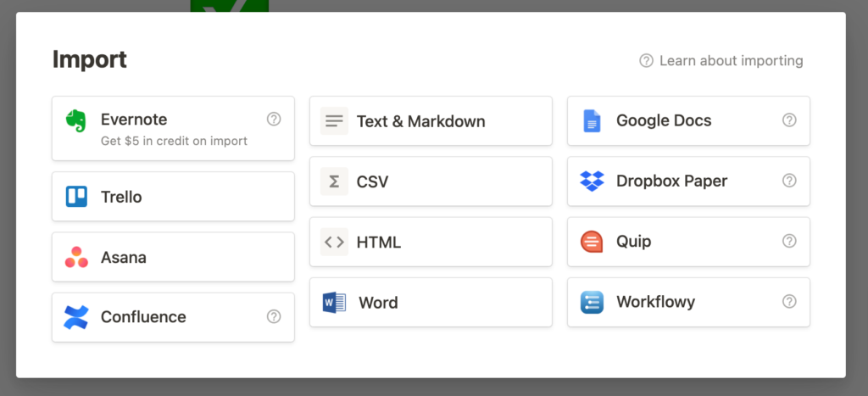Click the orange Quip icon
This screenshot has height=396, width=868.
(x=592, y=242)
